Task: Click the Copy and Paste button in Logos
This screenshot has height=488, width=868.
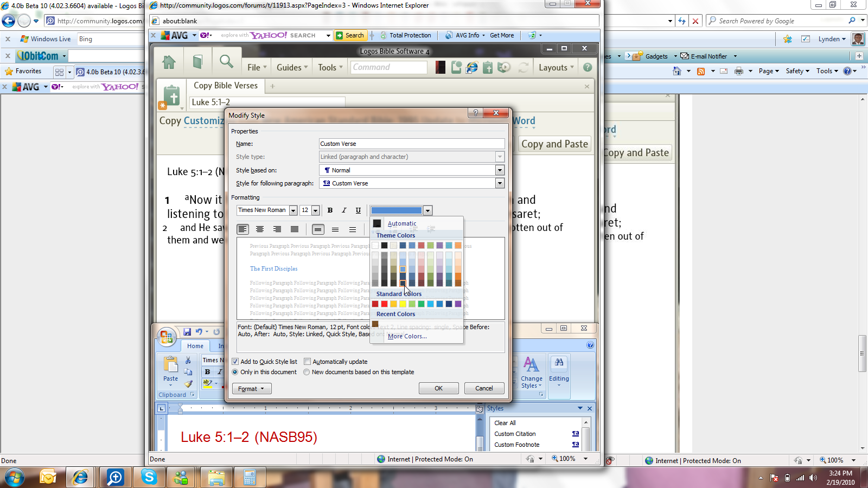Action: pos(554,144)
